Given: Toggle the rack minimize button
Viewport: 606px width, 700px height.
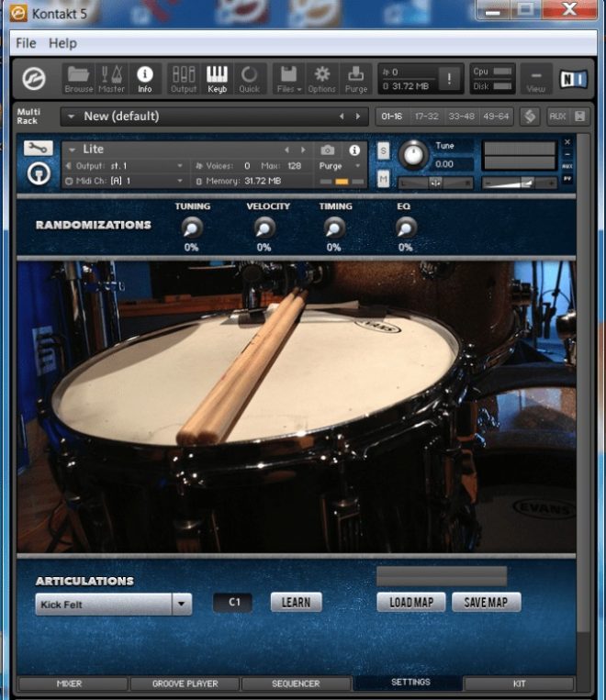Looking at the screenshot, I should tap(580, 117).
